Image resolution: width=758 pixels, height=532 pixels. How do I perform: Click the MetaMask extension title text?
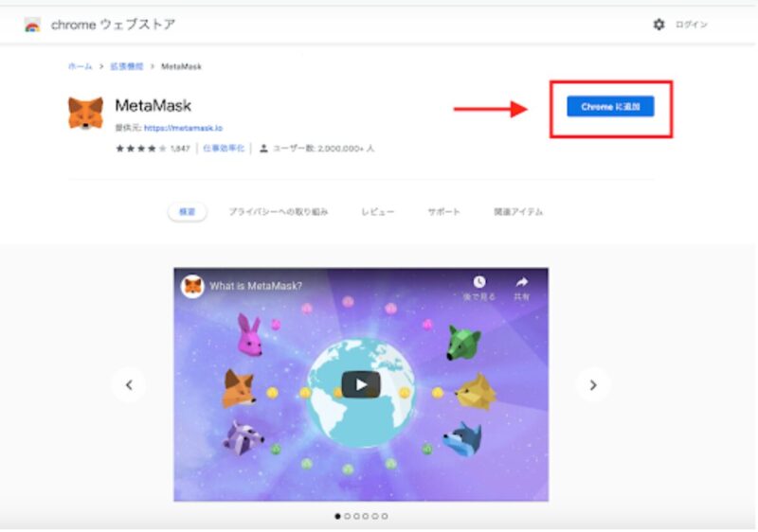click(153, 105)
